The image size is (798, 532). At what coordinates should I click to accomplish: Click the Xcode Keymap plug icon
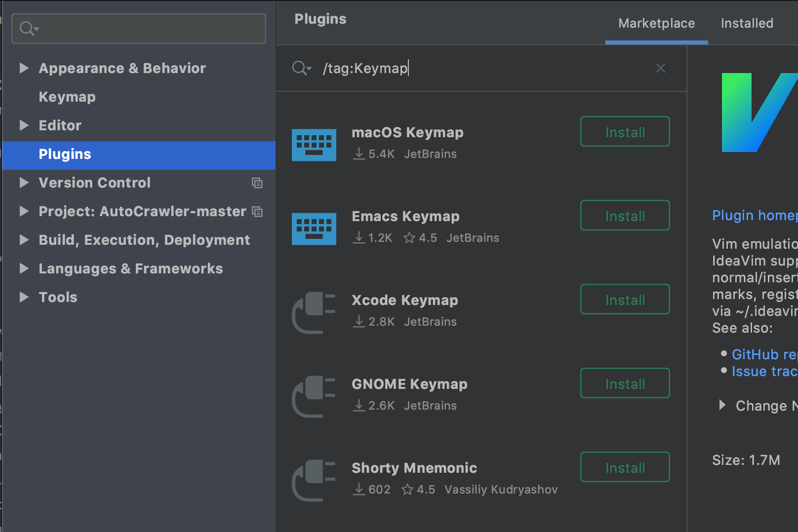[314, 313]
